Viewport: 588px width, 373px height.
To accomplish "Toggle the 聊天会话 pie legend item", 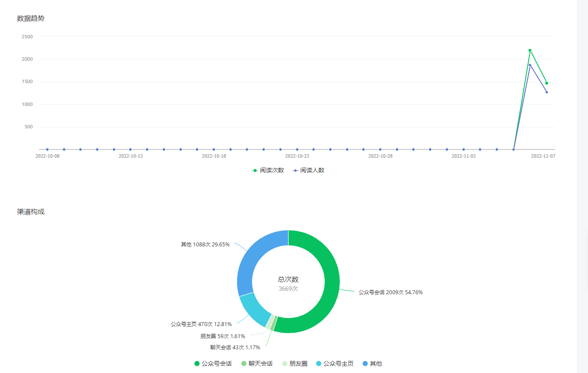I will point(257,364).
